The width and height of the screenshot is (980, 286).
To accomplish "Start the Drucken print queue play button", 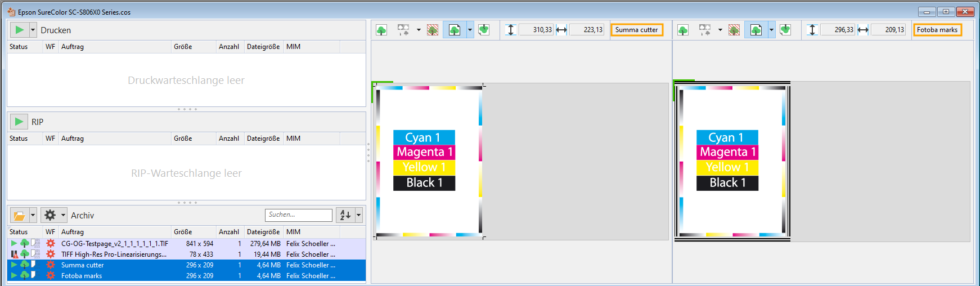I will tap(19, 30).
